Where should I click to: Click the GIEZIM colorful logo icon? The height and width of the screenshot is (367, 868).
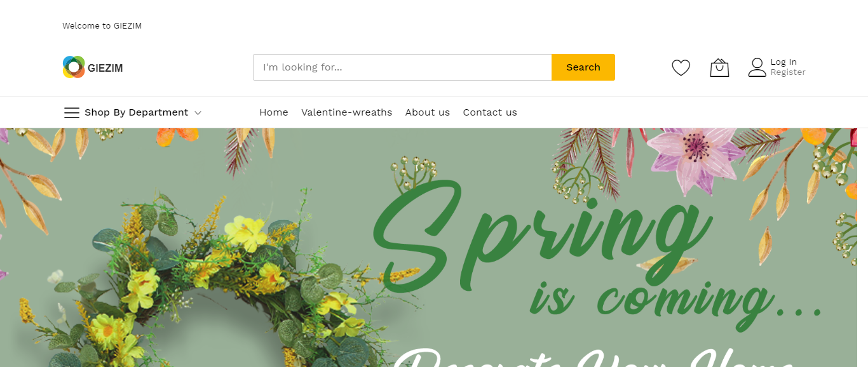pyautogui.click(x=74, y=67)
